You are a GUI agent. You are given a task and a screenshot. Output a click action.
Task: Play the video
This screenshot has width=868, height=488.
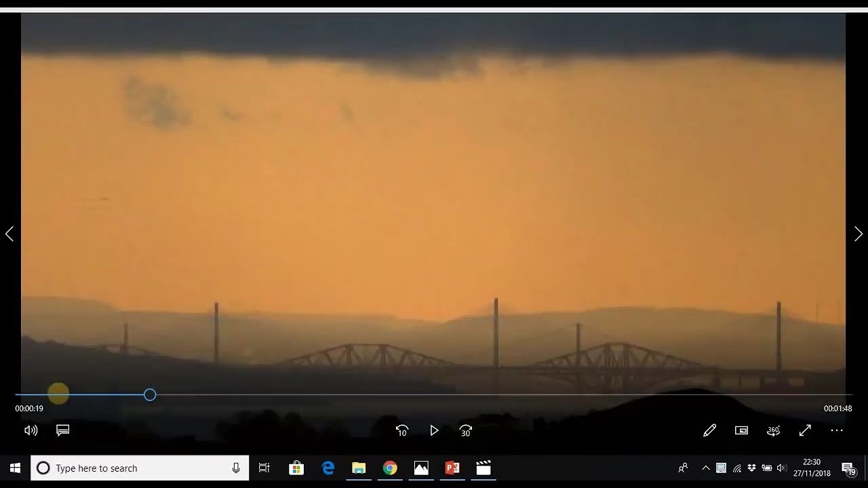tap(434, 430)
